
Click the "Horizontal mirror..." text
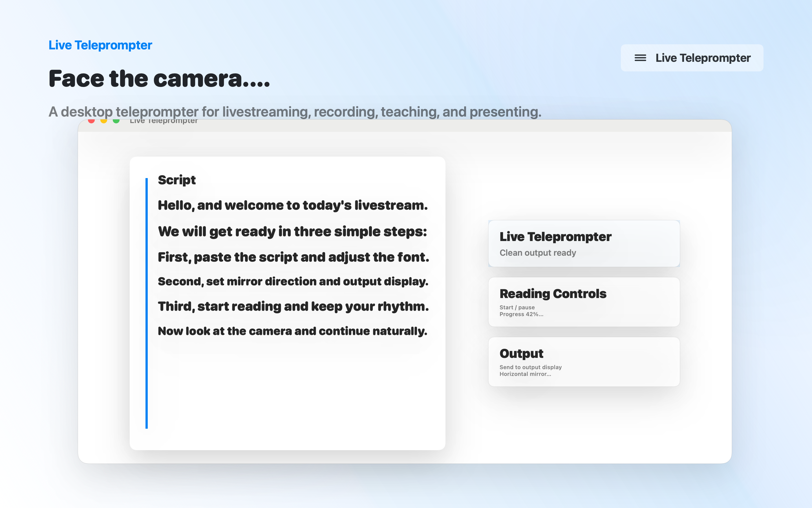[525, 374]
